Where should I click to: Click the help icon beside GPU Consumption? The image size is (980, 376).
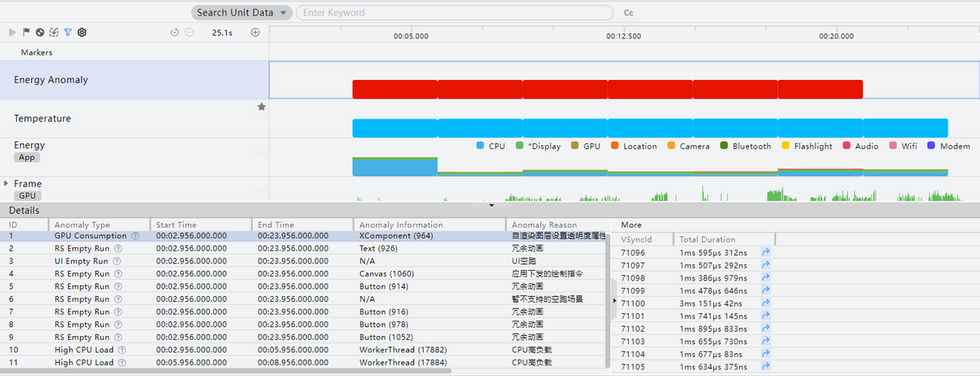(x=136, y=236)
